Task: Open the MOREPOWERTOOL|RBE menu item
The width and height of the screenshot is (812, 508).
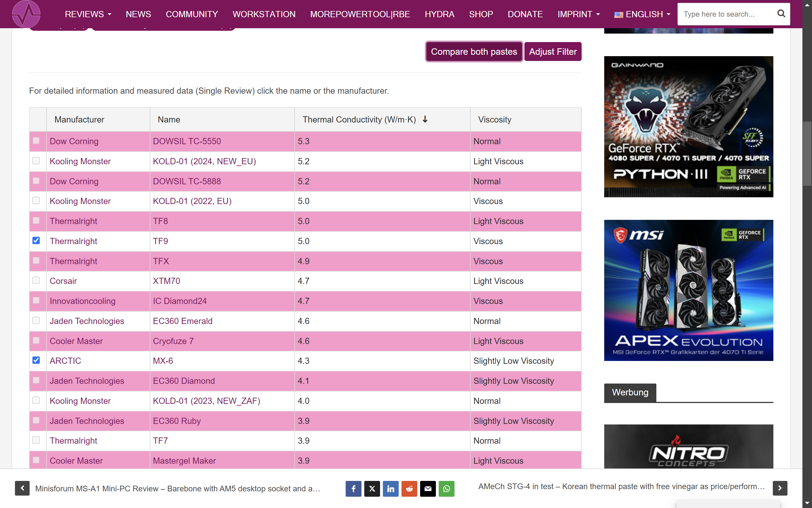Action: [360, 14]
